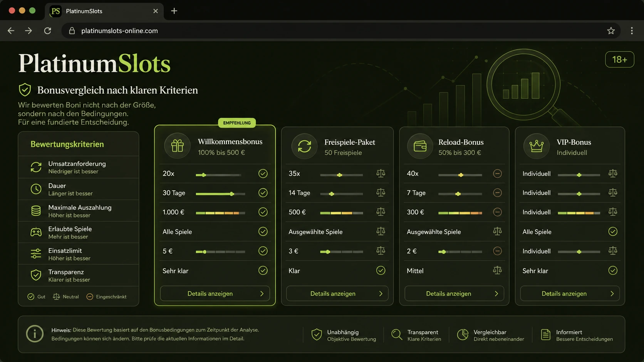Click the Reload-Bonus wallet icon
The width and height of the screenshot is (644, 362).
(x=420, y=146)
